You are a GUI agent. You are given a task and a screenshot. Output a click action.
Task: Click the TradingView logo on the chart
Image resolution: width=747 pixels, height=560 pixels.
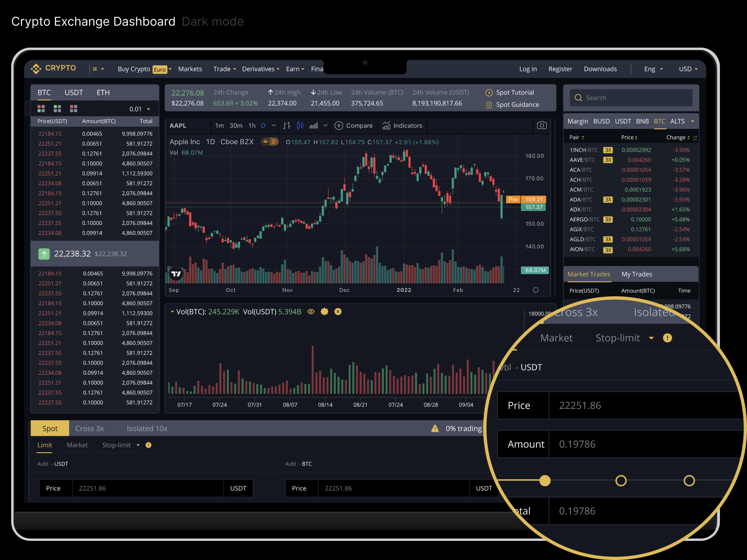point(175,273)
